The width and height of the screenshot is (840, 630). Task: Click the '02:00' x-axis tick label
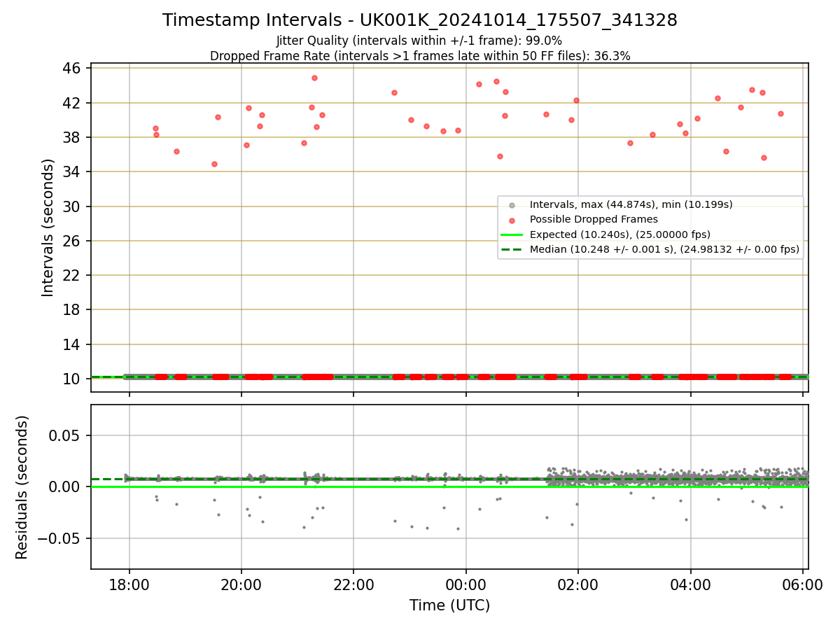(x=578, y=585)
